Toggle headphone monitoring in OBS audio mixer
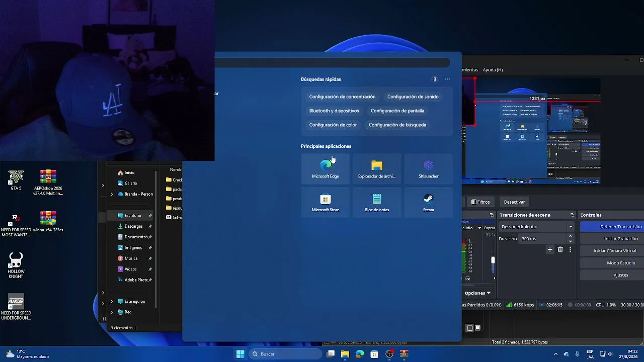644x362 pixels. (468, 279)
